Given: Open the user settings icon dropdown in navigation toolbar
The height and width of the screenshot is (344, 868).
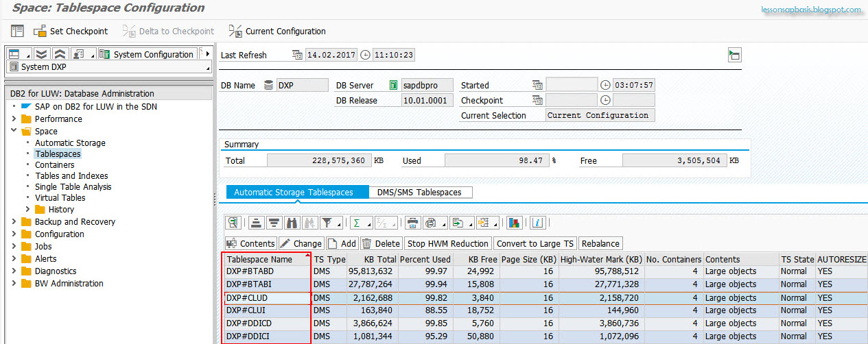Looking at the screenshot, I should (82, 54).
